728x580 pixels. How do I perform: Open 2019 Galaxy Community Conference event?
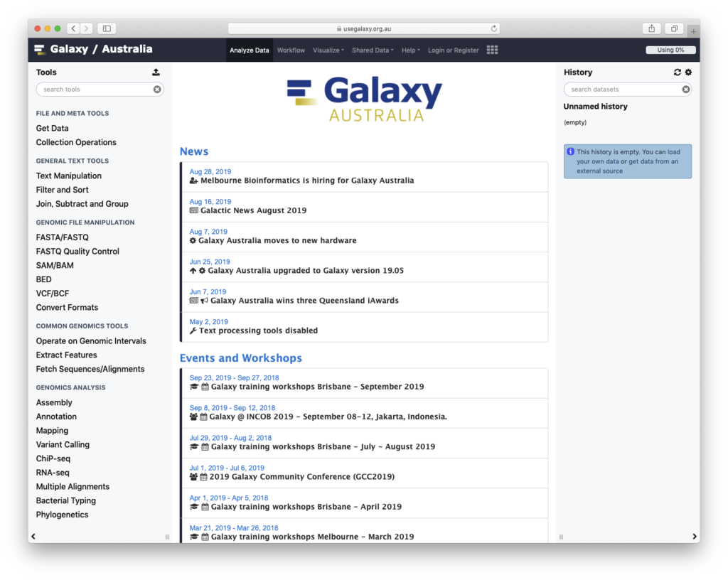pos(301,476)
